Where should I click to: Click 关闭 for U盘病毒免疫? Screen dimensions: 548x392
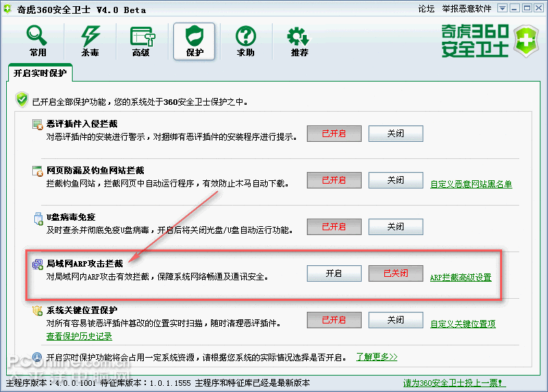point(396,227)
